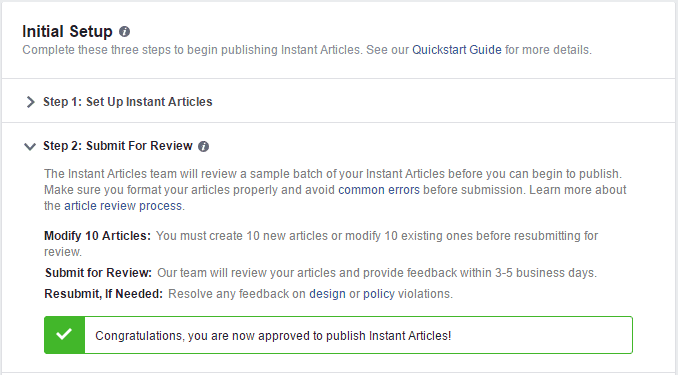The image size is (678, 375).
Task: Click the 'Initial Setup' title text
Action: (x=67, y=32)
